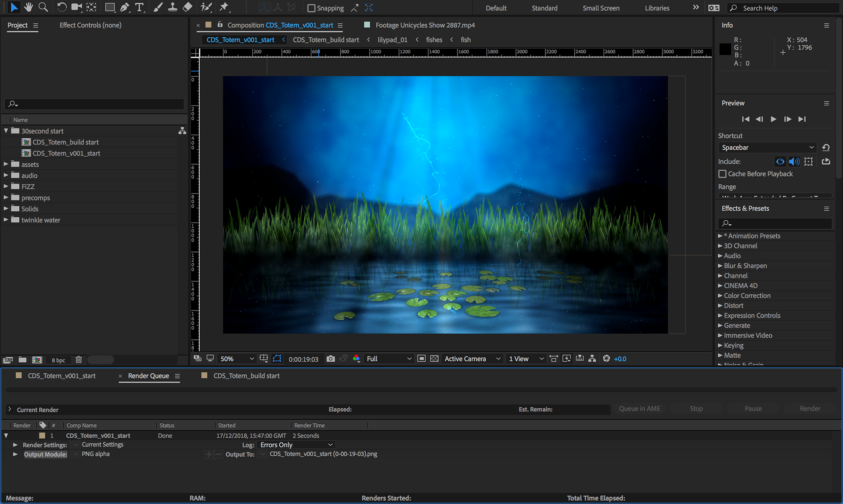Click the +0.0 exposure value
The width and height of the screenshot is (843, 504).
[x=620, y=359]
